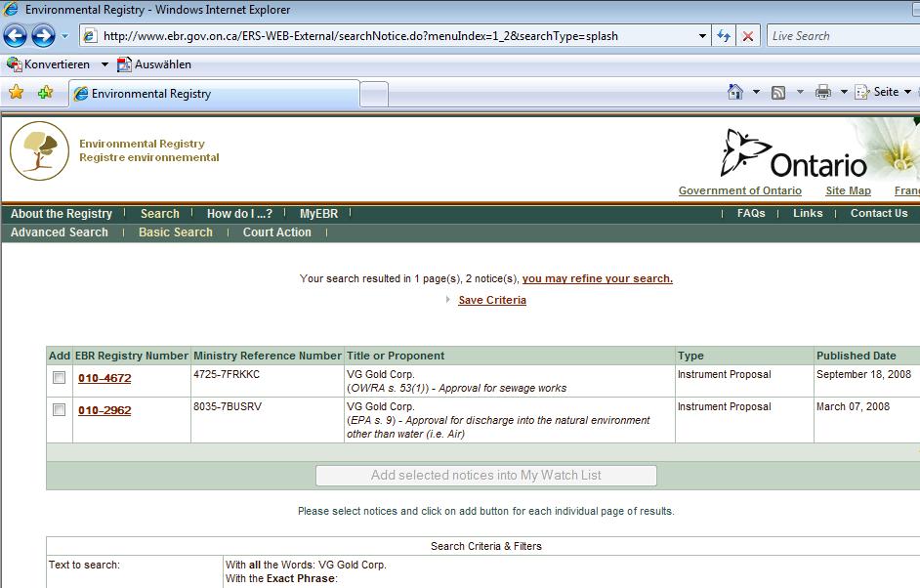Open the Favorites star icon
920x588 pixels.
click(17, 93)
